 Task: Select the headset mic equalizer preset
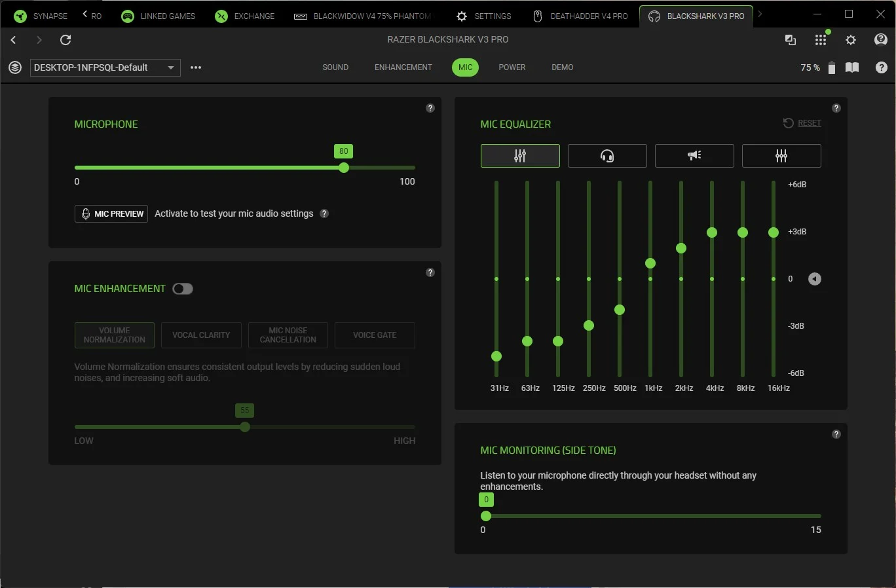tap(607, 156)
